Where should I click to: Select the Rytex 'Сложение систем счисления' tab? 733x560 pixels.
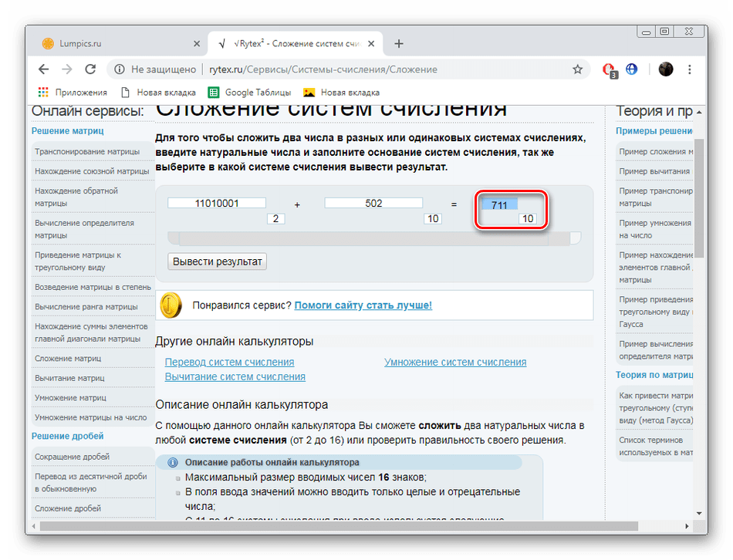coord(296,43)
